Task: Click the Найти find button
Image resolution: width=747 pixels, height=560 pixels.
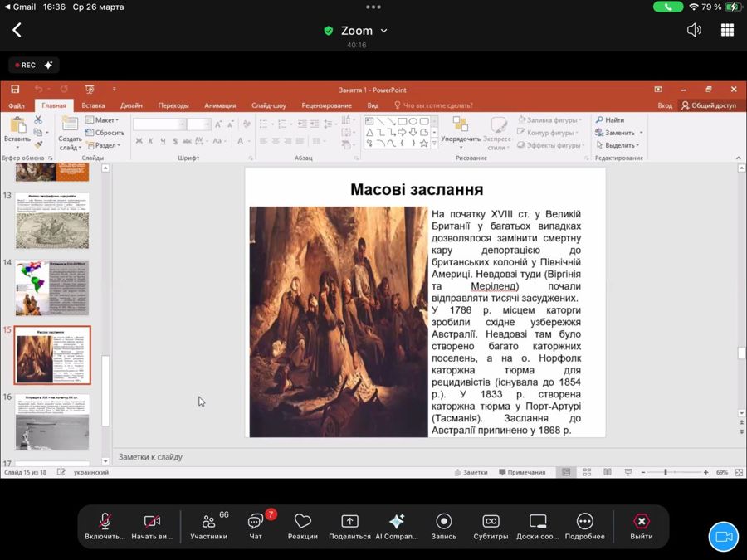Action: point(610,120)
